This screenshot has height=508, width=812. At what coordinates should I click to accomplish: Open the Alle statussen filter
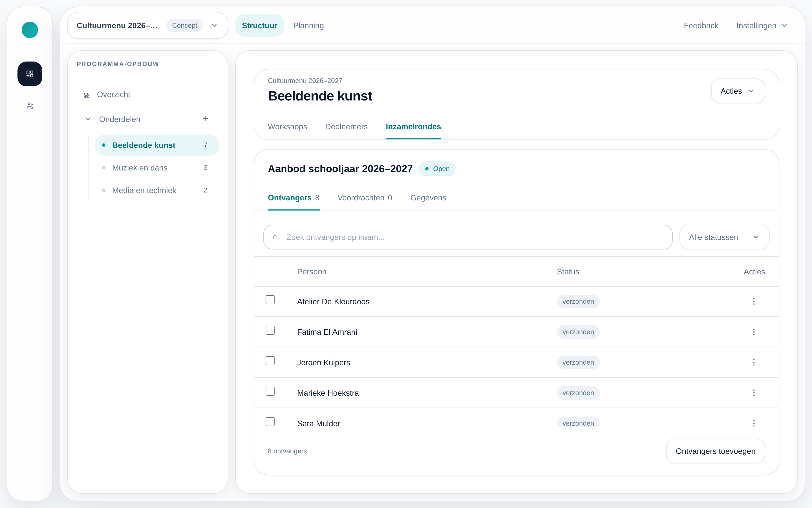click(x=724, y=237)
